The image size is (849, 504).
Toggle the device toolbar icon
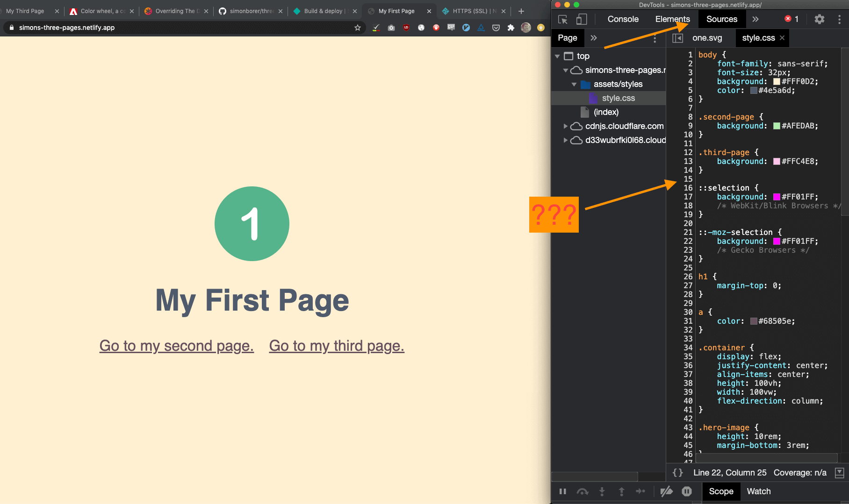(581, 19)
